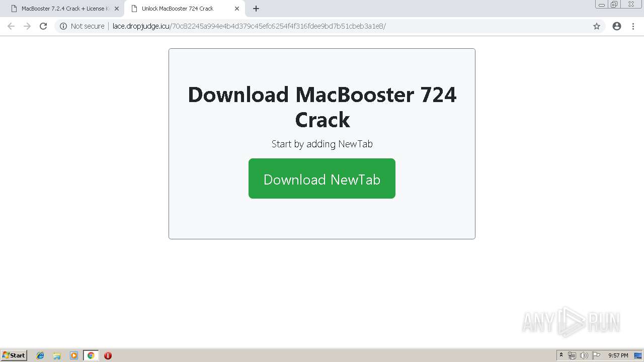Show hidden tray icons arrow
This screenshot has width=644, height=362.
coord(561,355)
